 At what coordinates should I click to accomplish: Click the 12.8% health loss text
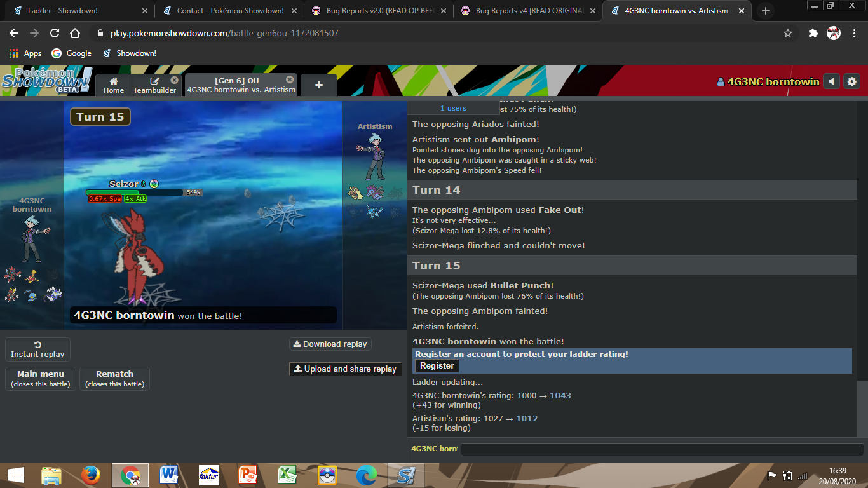click(488, 231)
